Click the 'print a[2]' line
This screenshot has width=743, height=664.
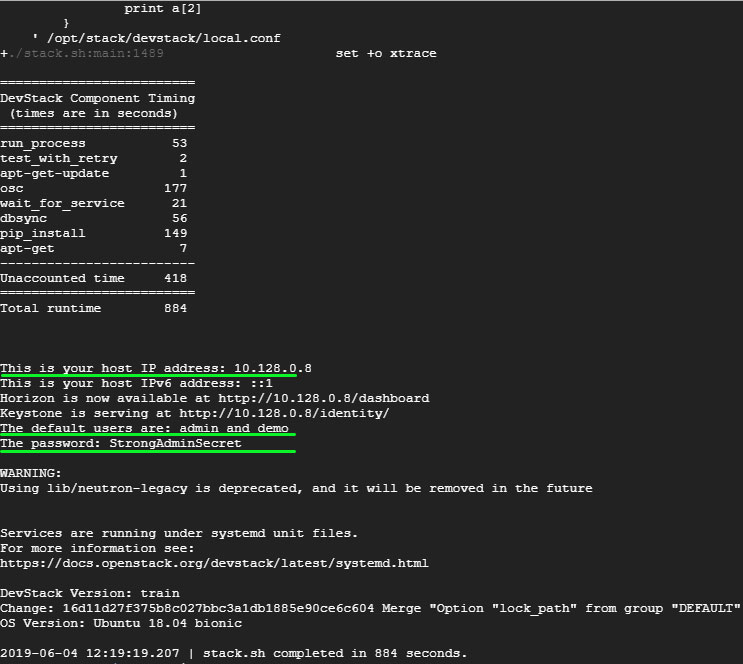tap(163, 9)
